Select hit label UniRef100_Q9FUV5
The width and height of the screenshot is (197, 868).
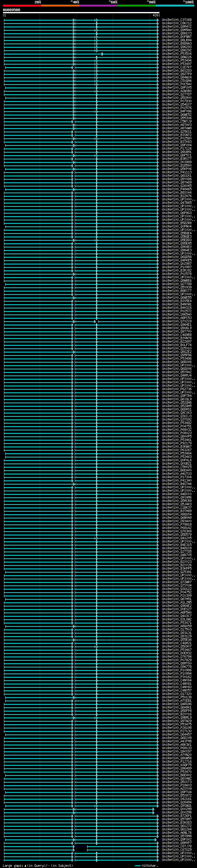pyautogui.click(x=177, y=88)
